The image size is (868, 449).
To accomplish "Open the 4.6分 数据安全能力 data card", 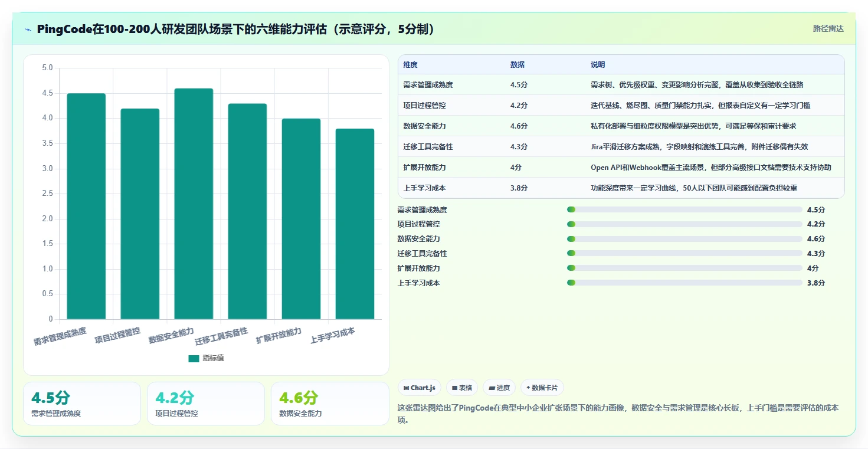I will click(x=330, y=404).
